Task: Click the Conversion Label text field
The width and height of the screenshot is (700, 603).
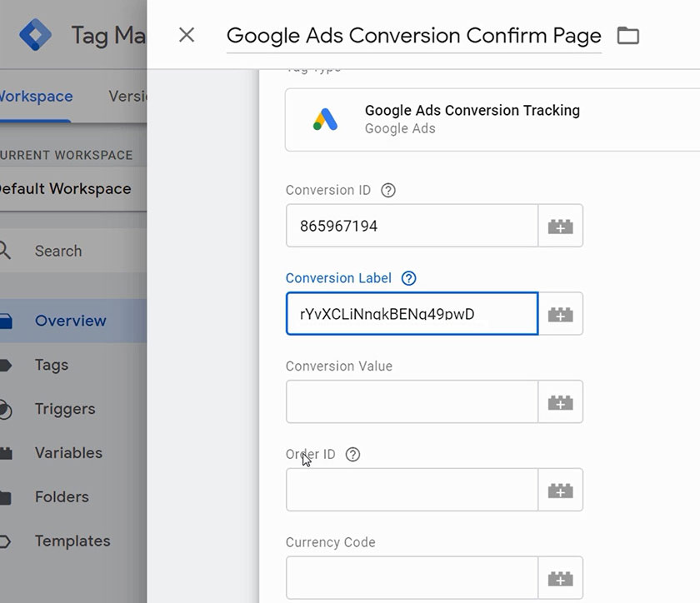Action: (412, 314)
